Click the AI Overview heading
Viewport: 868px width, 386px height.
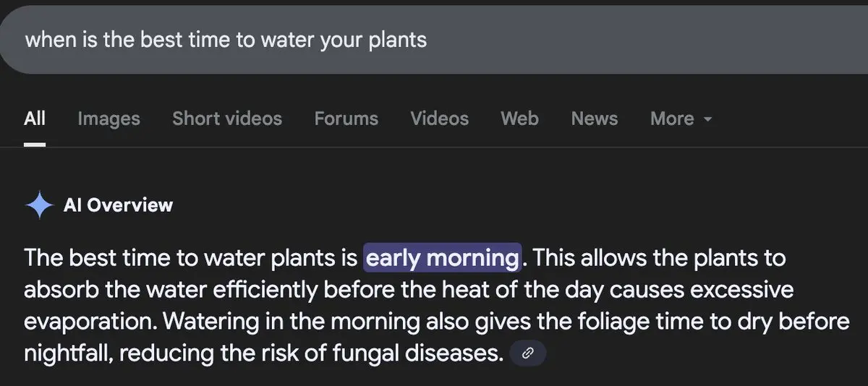[x=118, y=205]
